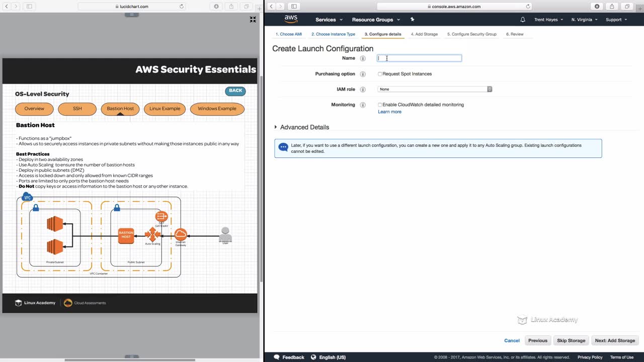The height and width of the screenshot is (362, 644).
Task: Click the Bastion Host icon in the diagram
Action: 126,235
